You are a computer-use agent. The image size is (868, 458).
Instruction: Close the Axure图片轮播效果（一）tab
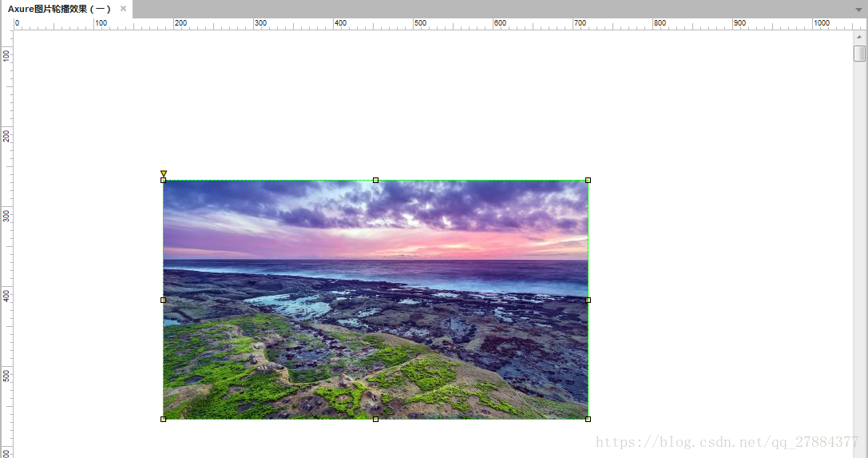(124, 8)
